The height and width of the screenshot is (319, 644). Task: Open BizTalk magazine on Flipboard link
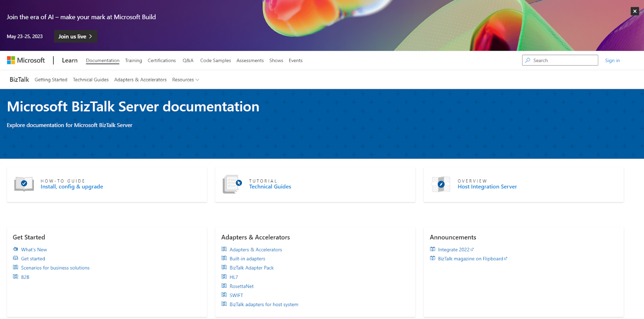click(x=471, y=259)
